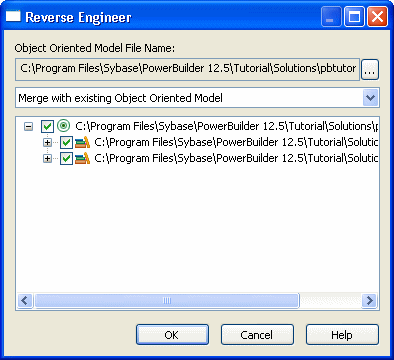This screenshot has width=394, height=360.
Task: Collapse the root target tree node
Action: click(29, 126)
